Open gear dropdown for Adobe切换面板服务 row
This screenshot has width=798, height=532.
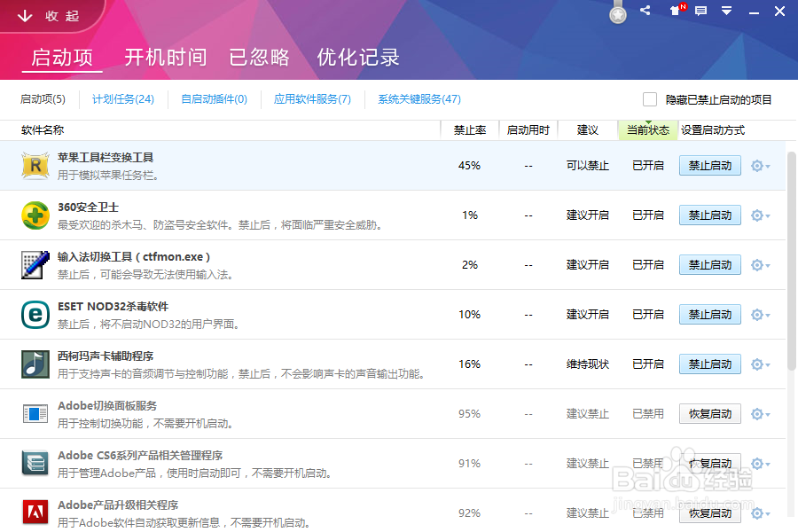point(758,413)
